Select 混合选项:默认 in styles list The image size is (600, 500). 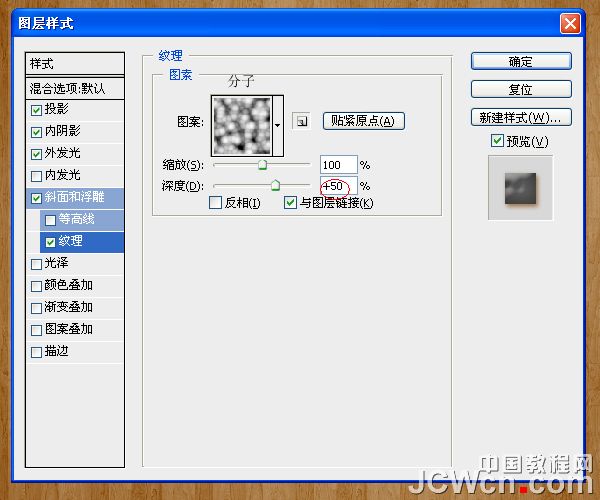(x=76, y=88)
